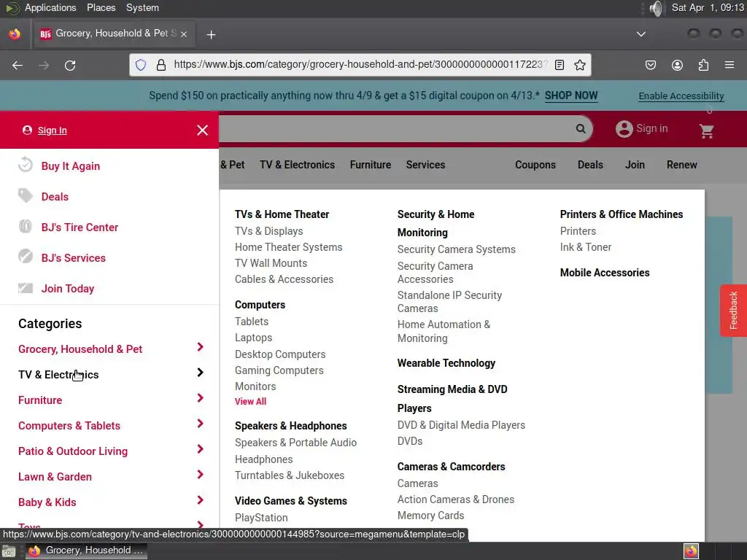Select Furniture in top navigation bar
The width and height of the screenshot is (747, 560).
pos(370,165)
